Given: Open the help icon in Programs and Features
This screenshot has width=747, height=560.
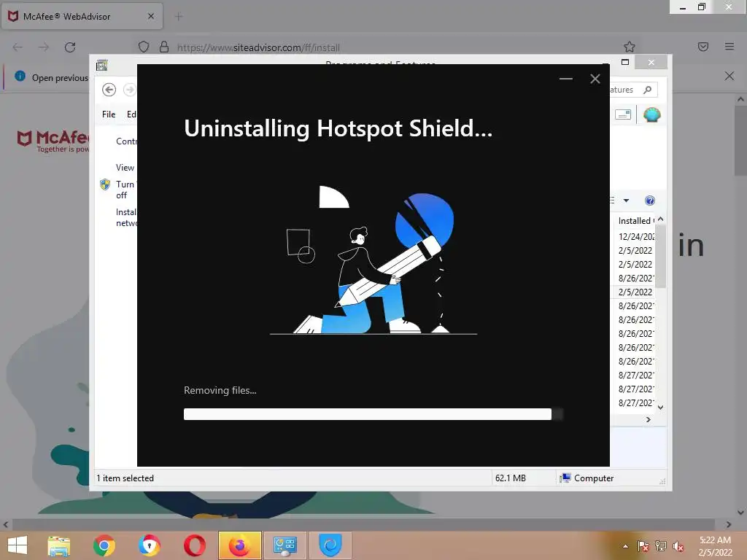Looking at the screenshot, I should 649,201.
